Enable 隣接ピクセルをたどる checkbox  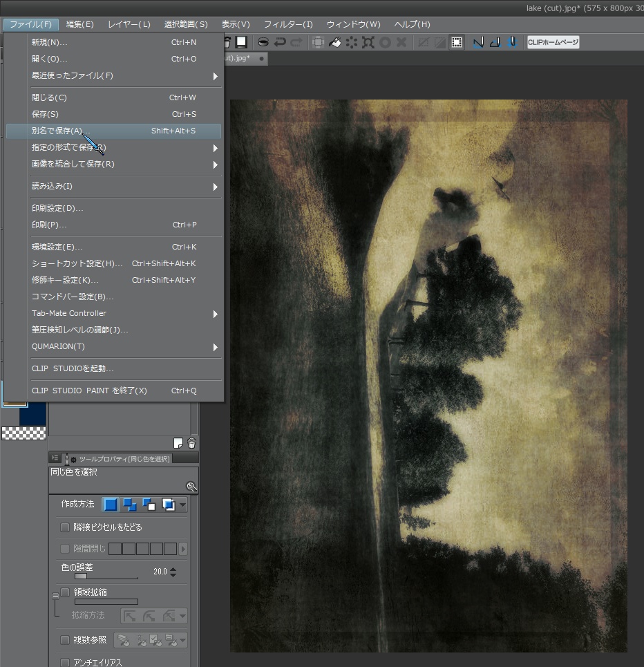[x=65, y=527]
